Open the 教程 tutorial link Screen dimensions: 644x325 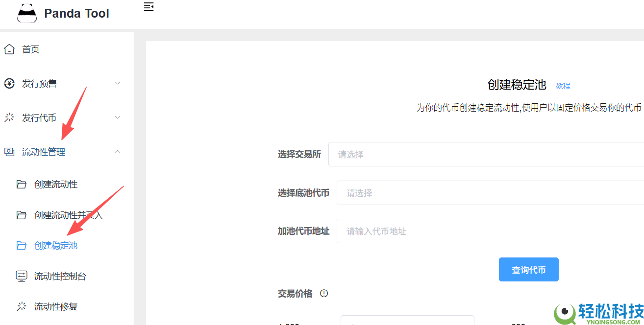(x=563, y=86)
